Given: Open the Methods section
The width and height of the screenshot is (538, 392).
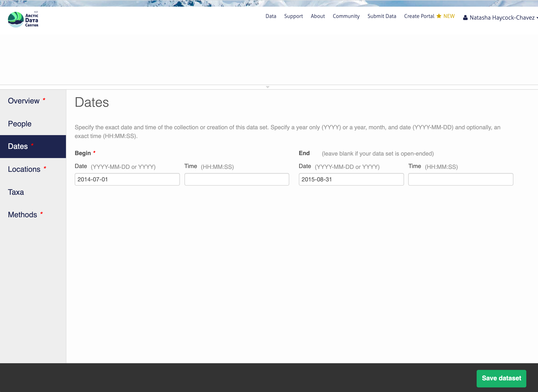Looking at the screenshot, I should tap(23, 215).
